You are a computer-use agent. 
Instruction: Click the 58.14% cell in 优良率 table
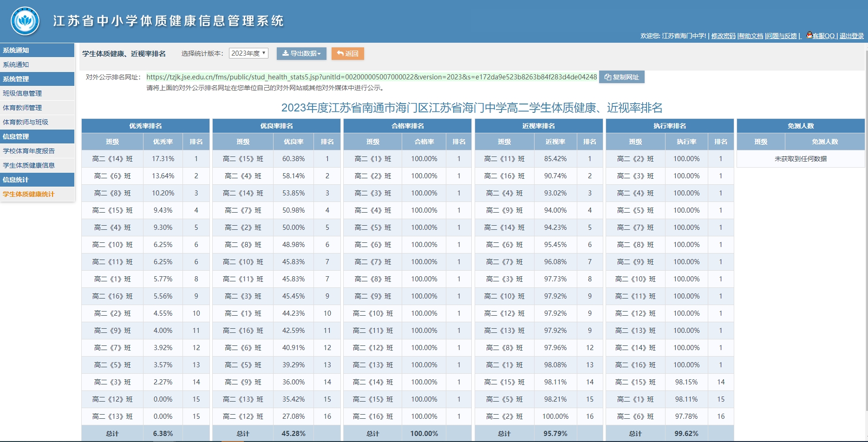point(294,176)
